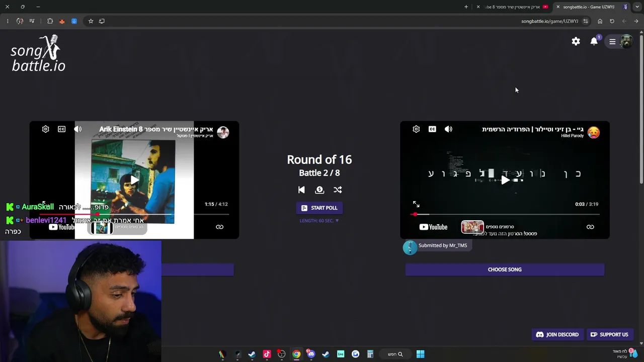Seek in the Arik Einstein video progress bar

click(x=134, y=214)
